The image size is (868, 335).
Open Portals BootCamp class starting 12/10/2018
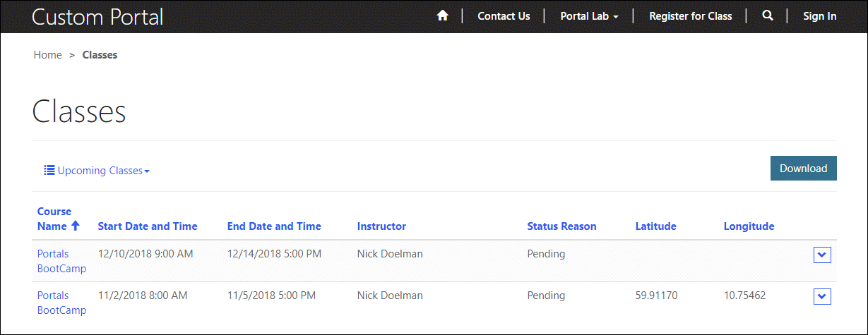61,261
